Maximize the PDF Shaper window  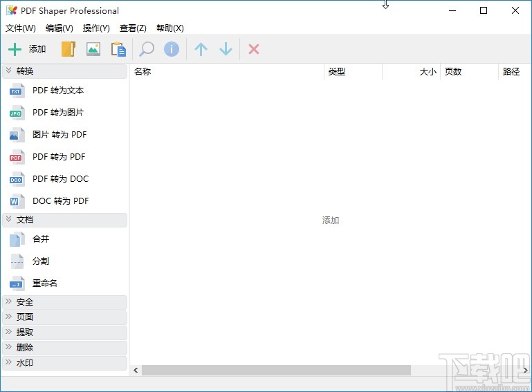tap(484, 10)
